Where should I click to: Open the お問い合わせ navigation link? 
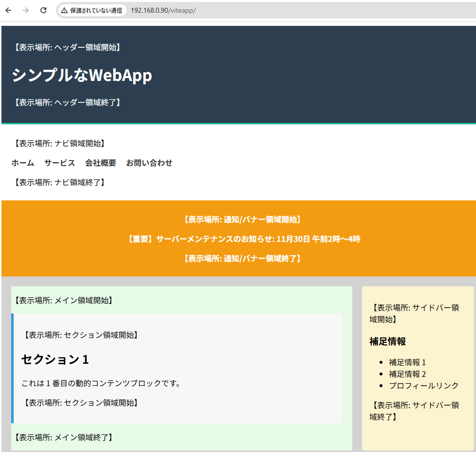pos(149,163)
